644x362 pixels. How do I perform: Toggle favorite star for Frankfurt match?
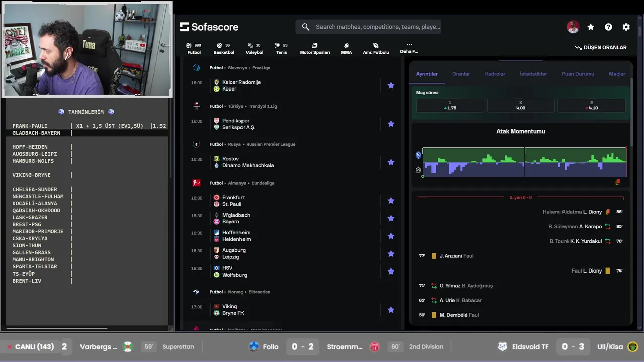(391, 201)
